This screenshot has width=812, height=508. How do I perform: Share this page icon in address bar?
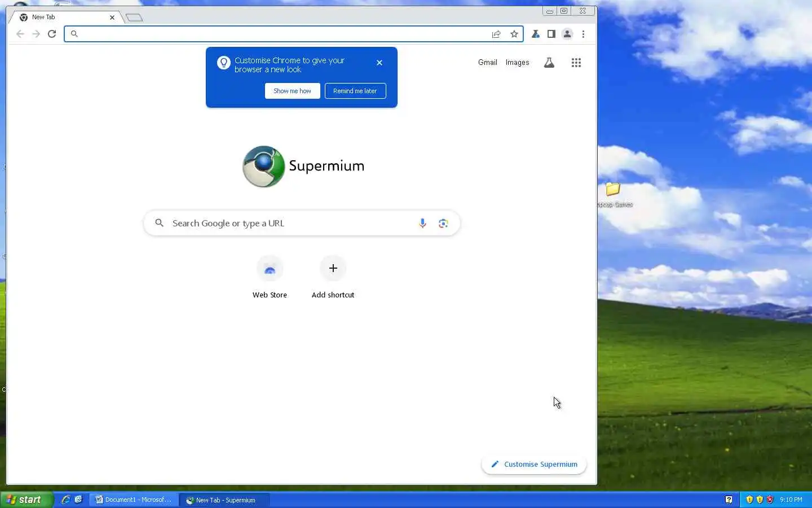(x=496, y=34)
